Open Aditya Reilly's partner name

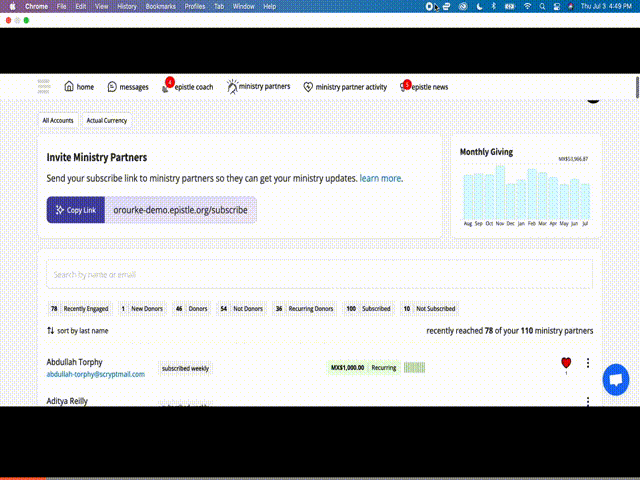coord(67,401)
